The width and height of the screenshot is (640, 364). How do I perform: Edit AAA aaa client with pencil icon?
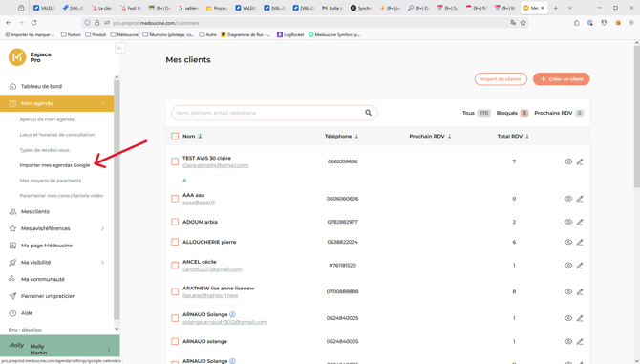tap(580, 199)
